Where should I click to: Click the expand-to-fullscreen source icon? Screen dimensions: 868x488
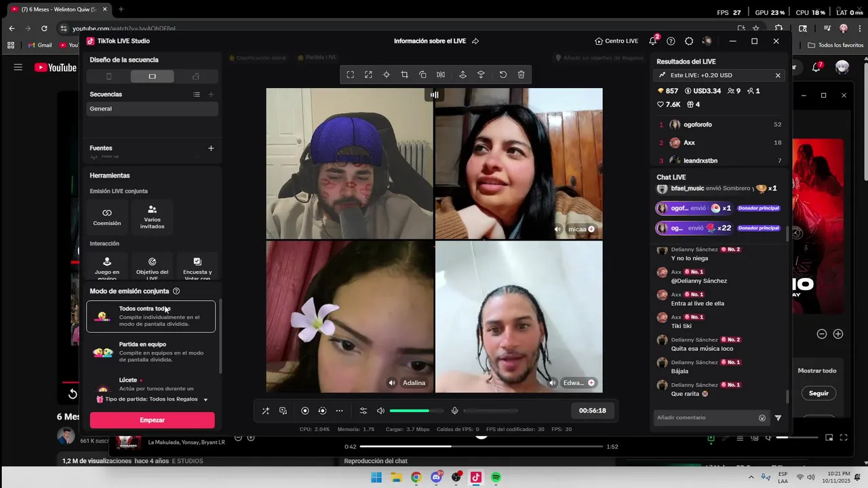pos(368,75)
